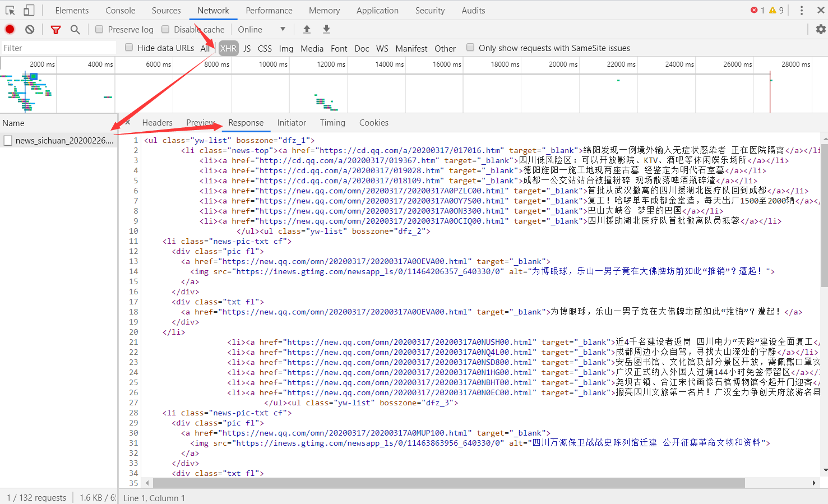Click the import HAR upload arrow
828x504 pixels.
click(x=307, y=29)
